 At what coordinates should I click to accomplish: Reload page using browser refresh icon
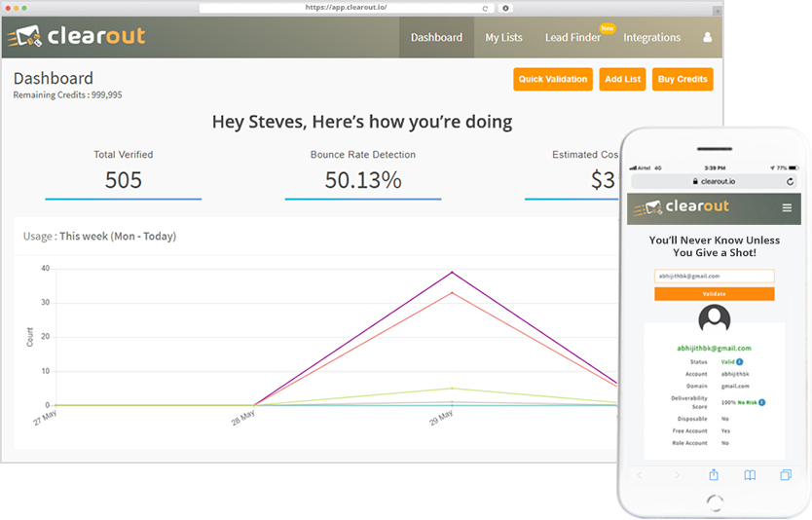tap(486, 8)
